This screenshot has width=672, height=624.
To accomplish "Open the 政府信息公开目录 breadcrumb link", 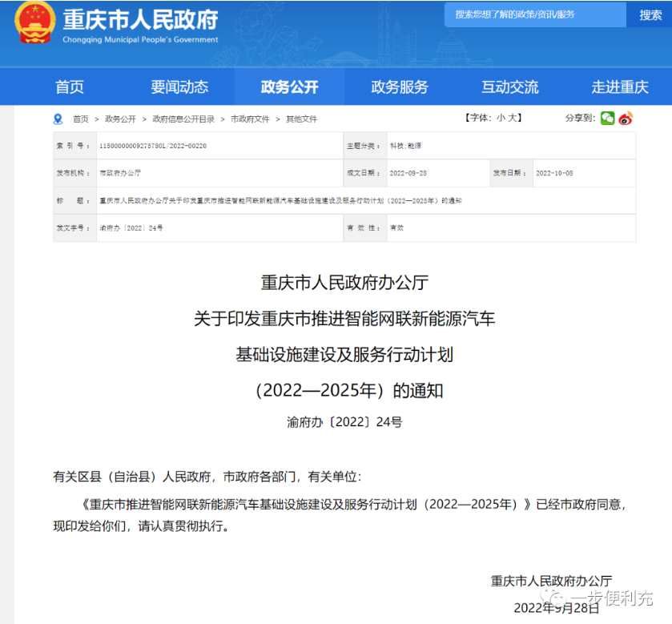I will [x=183, y=119].
